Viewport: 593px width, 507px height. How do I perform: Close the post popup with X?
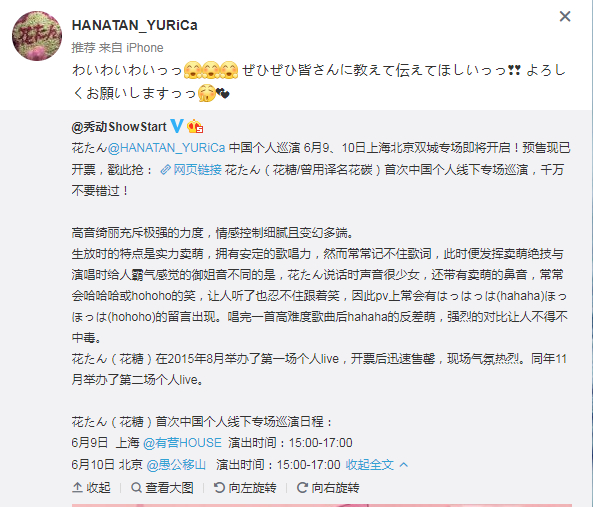click(x=565, y=16)
